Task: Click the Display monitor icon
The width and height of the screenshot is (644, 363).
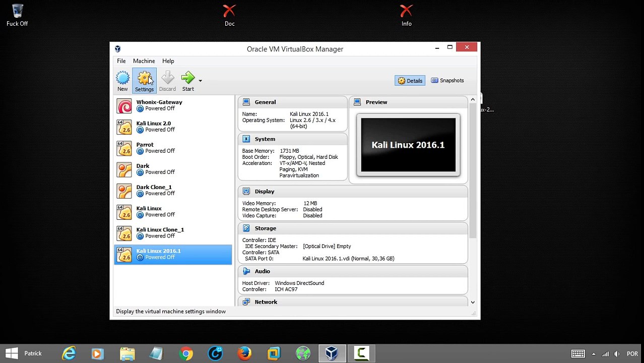Action: (x=246, y=192)
